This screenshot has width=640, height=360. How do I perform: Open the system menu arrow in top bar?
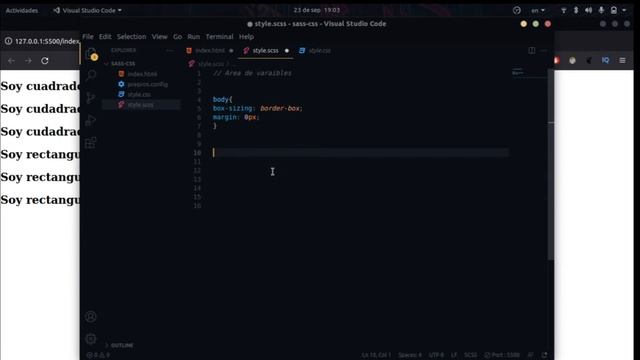624,10
